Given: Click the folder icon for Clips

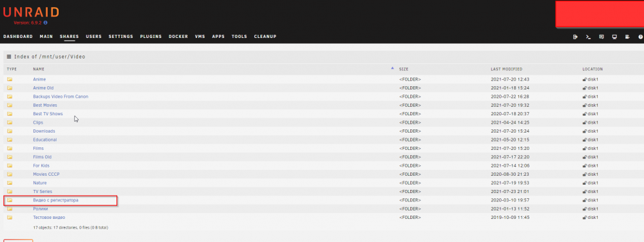Looking at the screenshot, I should 10,122.
